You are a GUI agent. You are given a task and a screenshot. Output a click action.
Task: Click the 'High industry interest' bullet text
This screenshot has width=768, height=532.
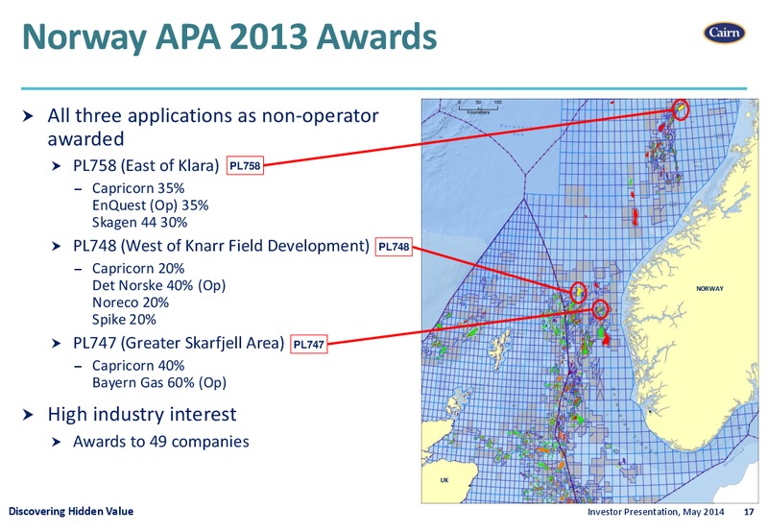click(x=142, y=415)
